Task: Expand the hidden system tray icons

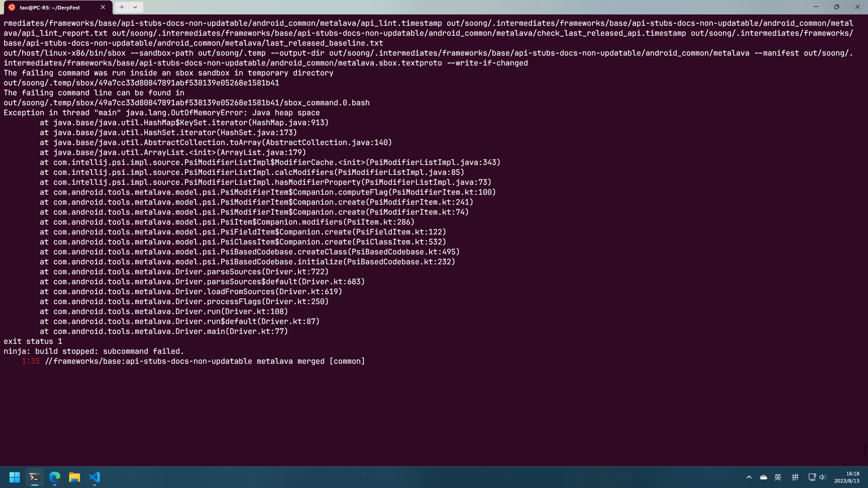Action: (749, 477)
